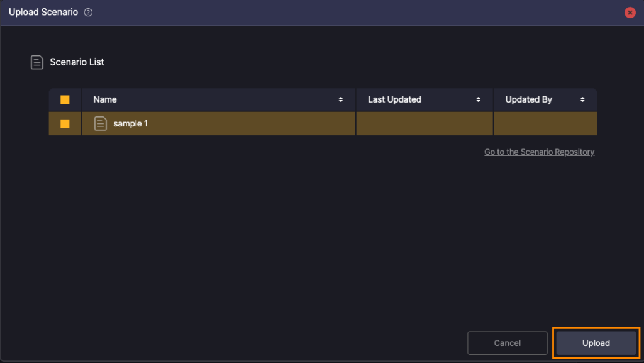Click the Scenario List heading text
This screenshot has height=363, width=644.
[x=77, y=62]
